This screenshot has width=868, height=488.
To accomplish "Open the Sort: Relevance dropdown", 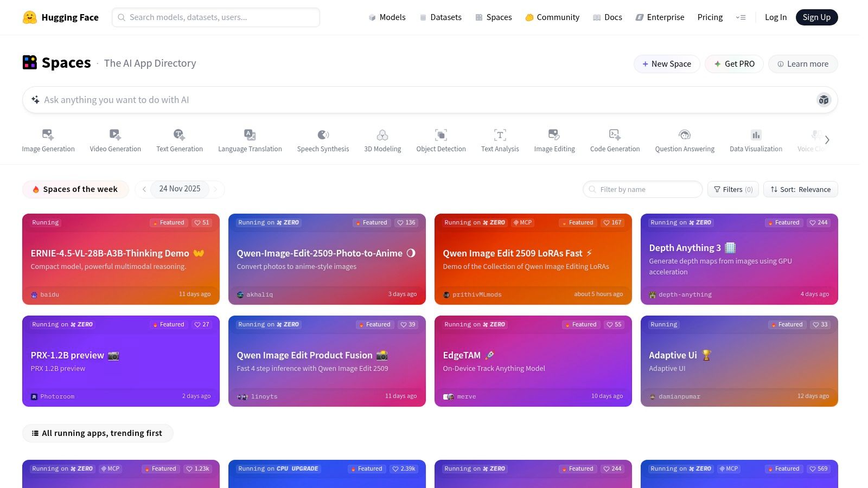I will pos(800,189).
